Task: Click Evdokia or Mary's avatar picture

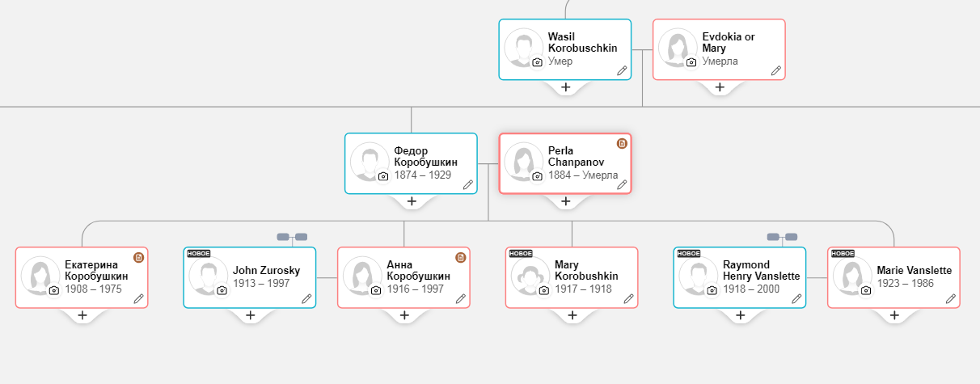Action: (678, 47)
